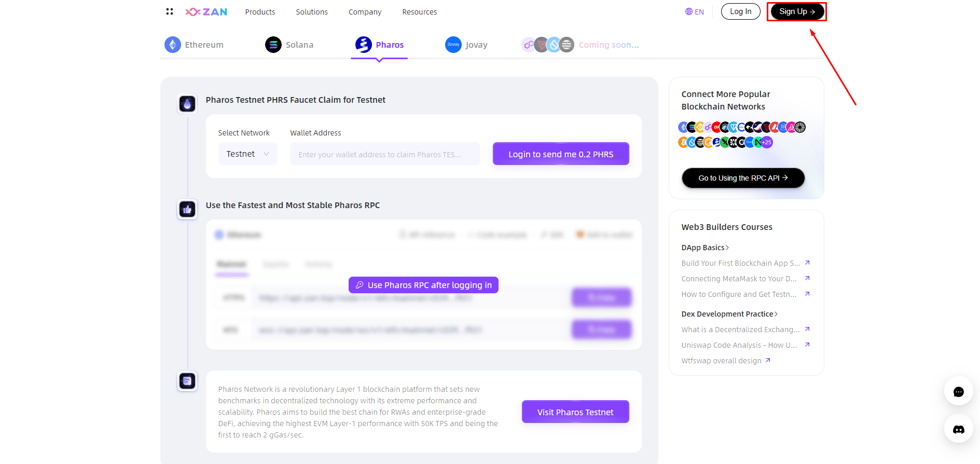Click the document step icon
Image resolution: width=980 pixels, height=464 pixels.
pos(187,381)
